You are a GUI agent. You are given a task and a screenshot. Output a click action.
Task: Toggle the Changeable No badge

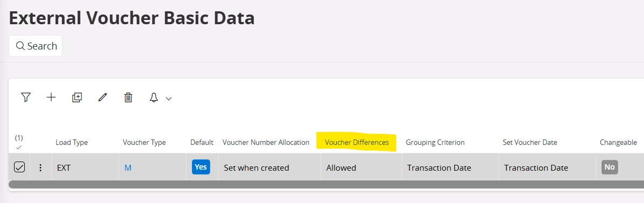[x=610, y=167]
